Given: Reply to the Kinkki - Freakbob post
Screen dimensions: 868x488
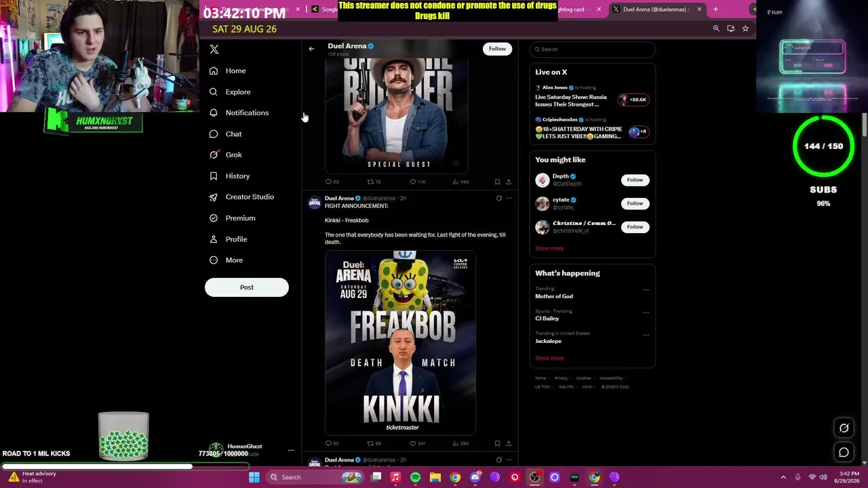Looking at the screenshot, I should pos(329,443).
